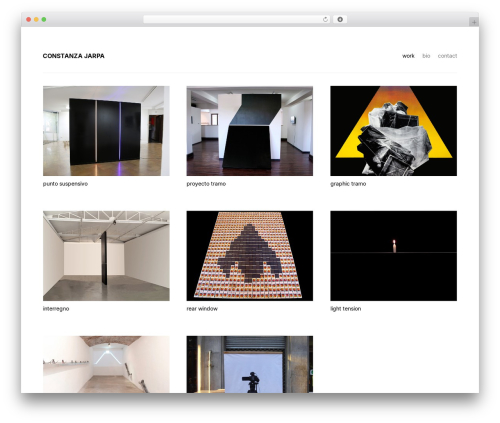Open the interregno thumbnail image
Image resolution: width=500 pixels, height=423 pixels.
[x=106, y=256]
